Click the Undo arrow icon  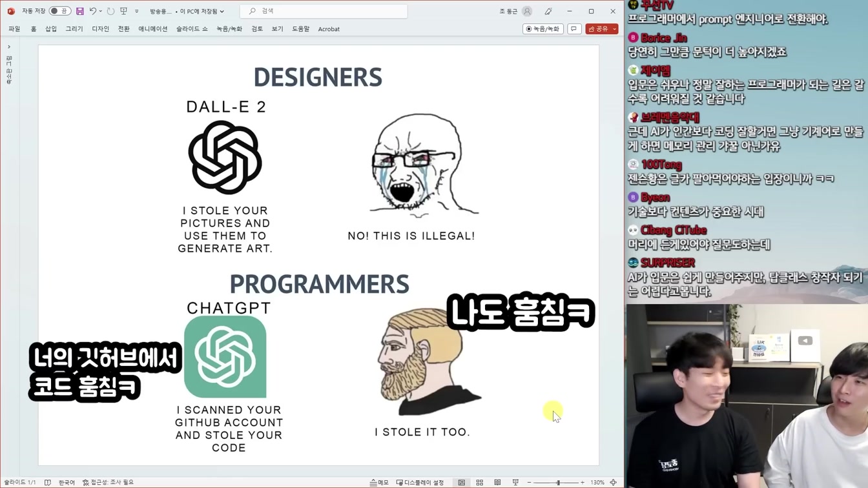tap(93, 11)
